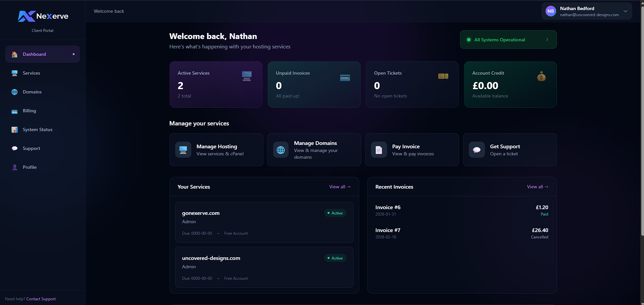Open System Status in the sidebar menu

tap(37, 129)
